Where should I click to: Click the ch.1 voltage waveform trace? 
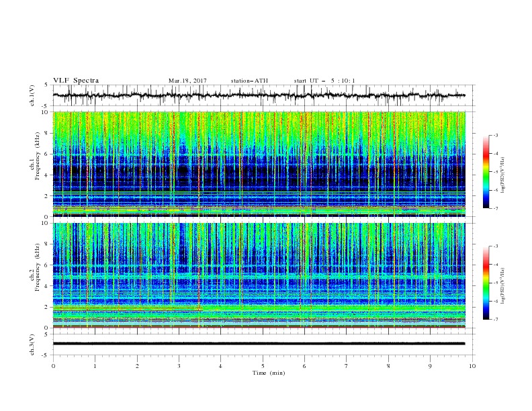tap(259, 95)
